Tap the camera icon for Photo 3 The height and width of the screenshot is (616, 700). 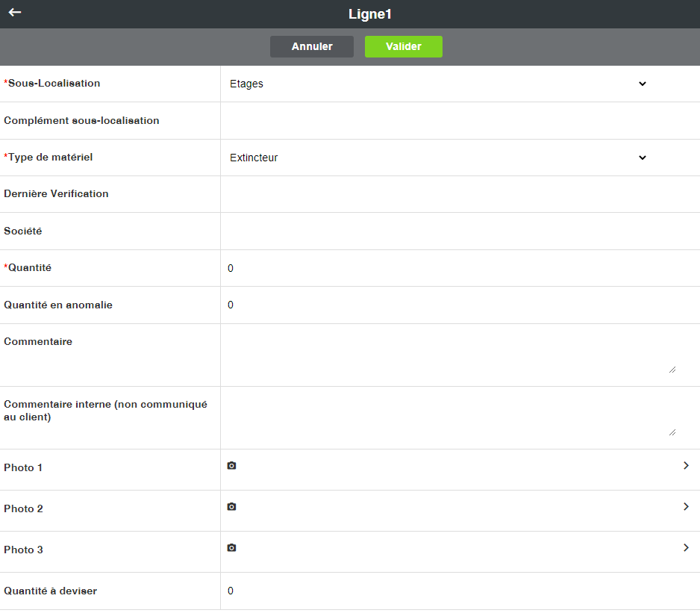coord(231,548)
